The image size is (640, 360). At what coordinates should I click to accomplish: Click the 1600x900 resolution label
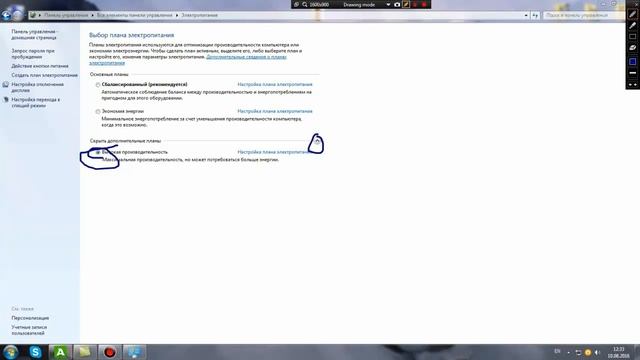tap(319, 4)
